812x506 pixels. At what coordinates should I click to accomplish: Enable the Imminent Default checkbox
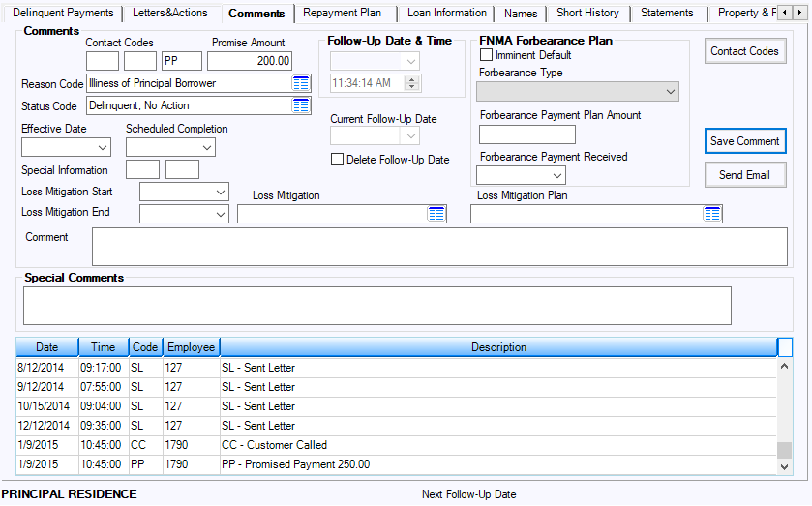(x=487, y=55)
